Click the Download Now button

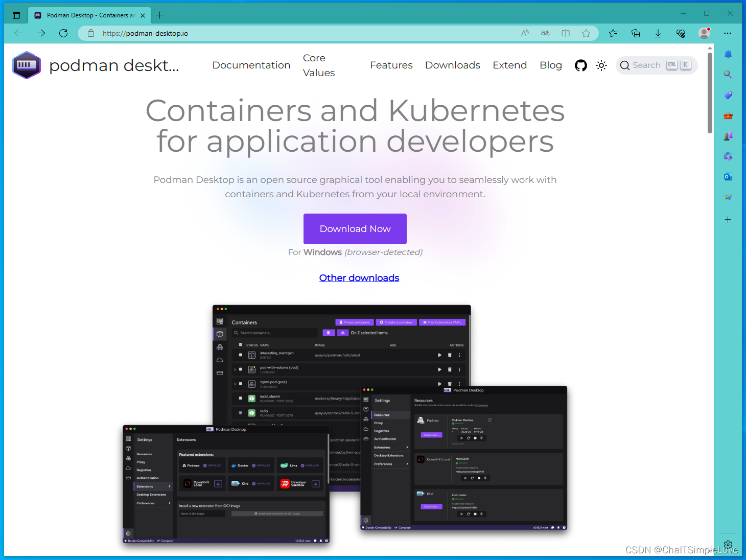click(355, 229)
